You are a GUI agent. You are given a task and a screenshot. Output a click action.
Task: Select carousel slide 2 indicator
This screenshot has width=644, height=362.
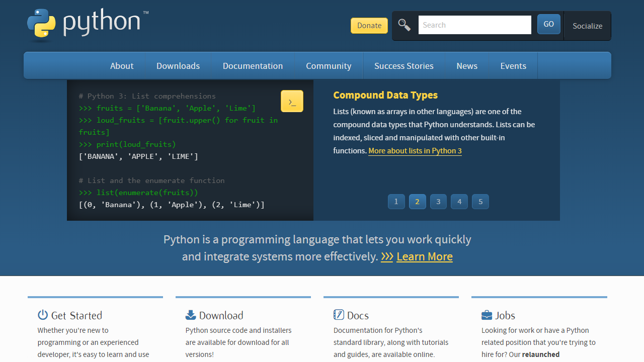(417, 201)
